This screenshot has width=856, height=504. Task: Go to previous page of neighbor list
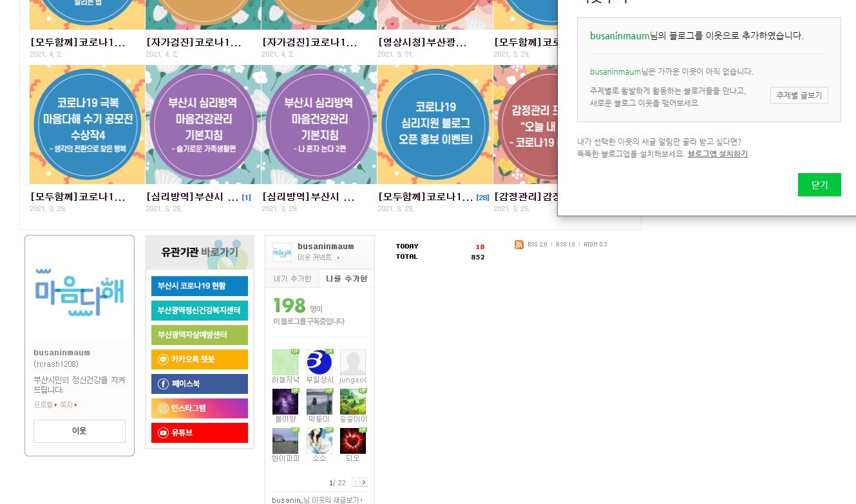click(x=356, y=482)
